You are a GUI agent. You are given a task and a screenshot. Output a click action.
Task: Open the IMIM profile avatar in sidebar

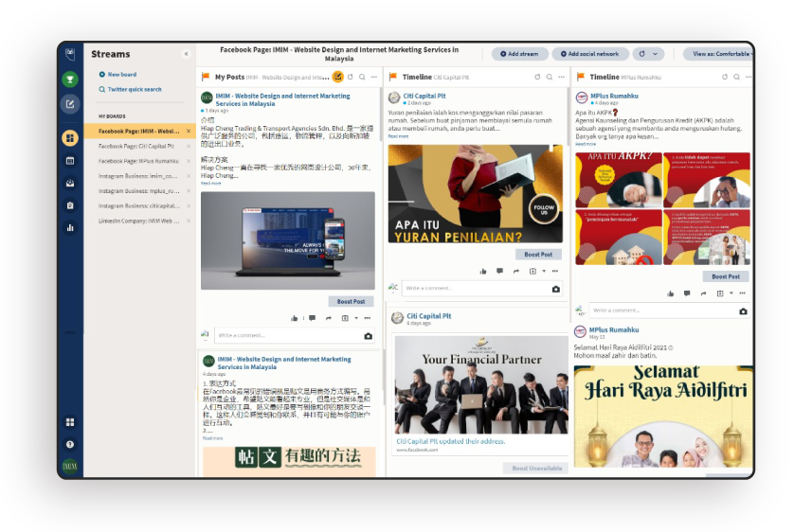click(x=70, y=467)
